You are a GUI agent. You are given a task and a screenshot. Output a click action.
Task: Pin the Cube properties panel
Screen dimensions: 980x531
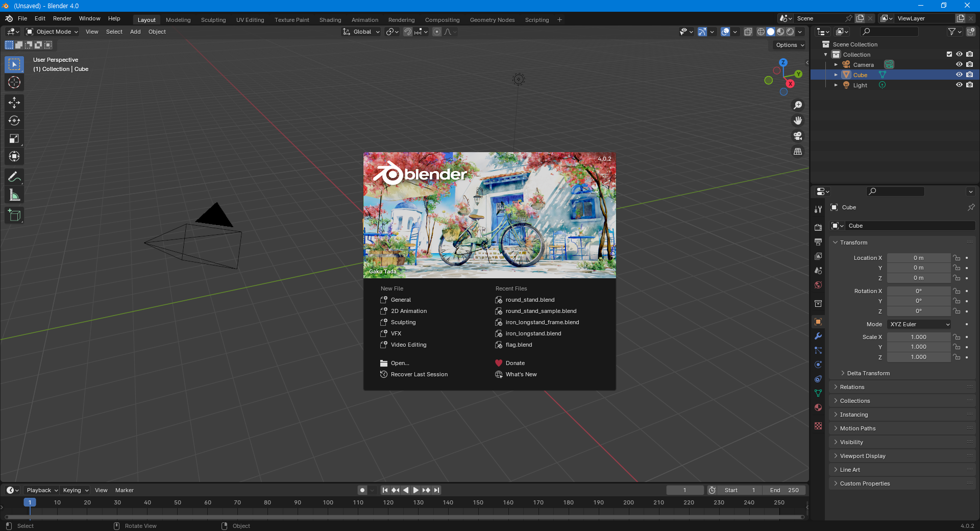tap(971, 207)
